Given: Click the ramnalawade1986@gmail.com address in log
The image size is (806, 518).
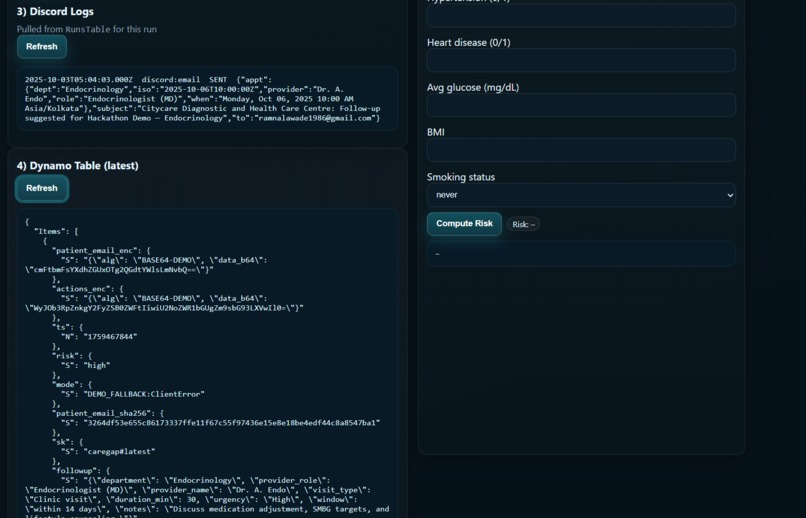Looking at the screenshot, I should (x=314, y=118).
